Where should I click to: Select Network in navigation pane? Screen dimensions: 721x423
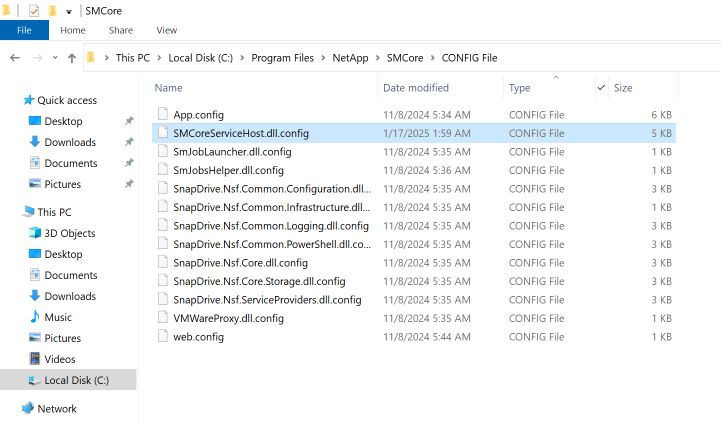tap(49, 408)
